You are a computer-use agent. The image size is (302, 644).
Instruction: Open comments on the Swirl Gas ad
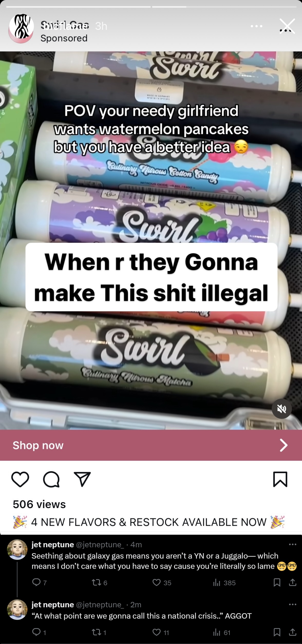click(x=51, y=479)
